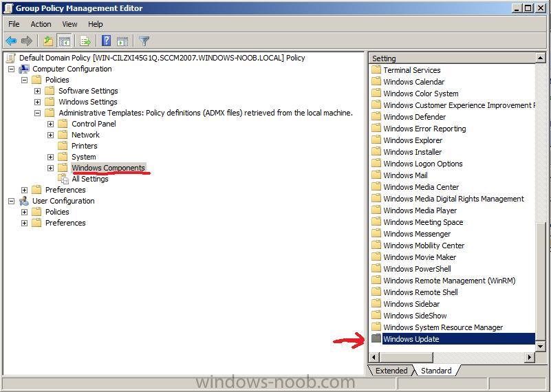The width and height of the screenshot is (551, 392).
Task: Switch to the Standard tab
Action: coord(436,371)
